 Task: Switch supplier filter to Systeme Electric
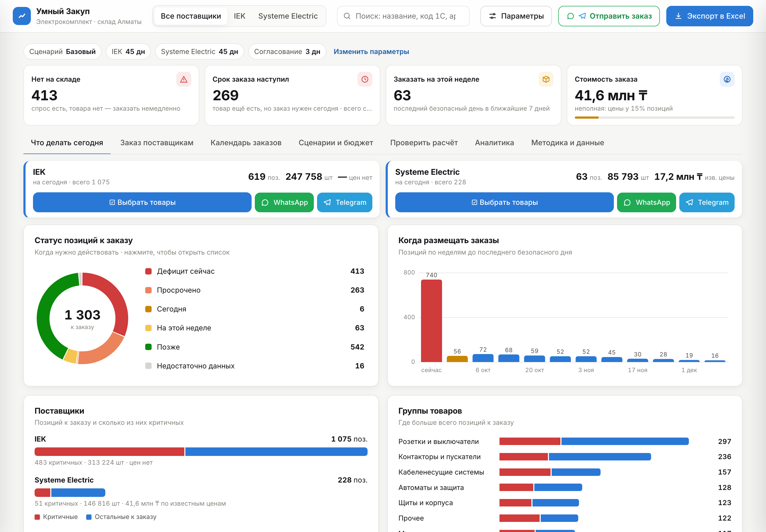pos(288,16)
